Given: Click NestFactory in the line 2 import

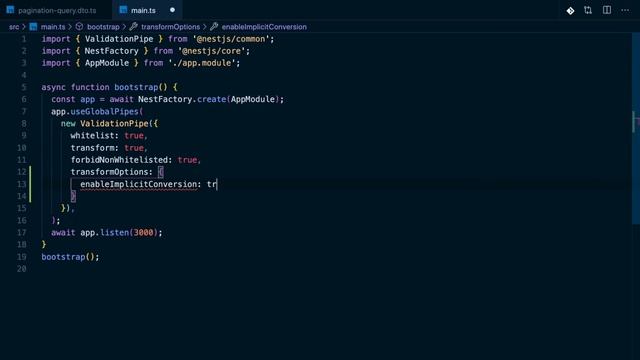Looking at the screenshot, I should 111,51.
